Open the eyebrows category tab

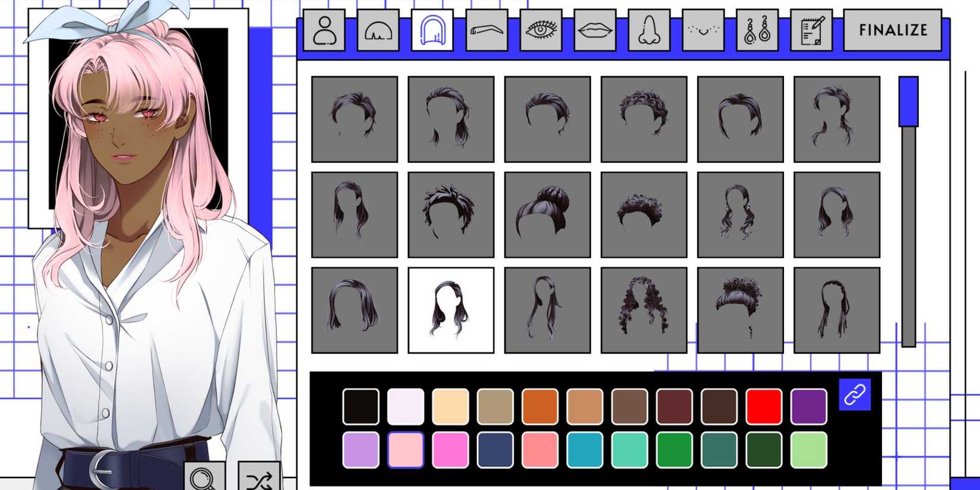(486, 30)
